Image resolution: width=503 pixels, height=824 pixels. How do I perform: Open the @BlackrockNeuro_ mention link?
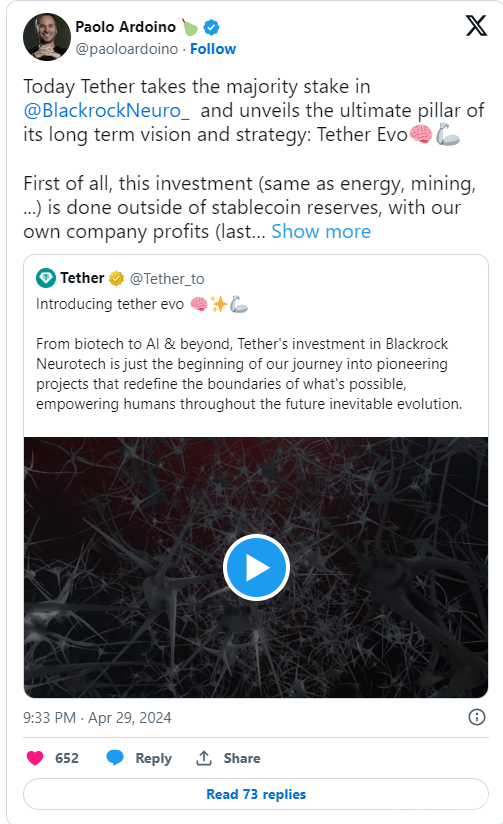click(x=106, y=110)
